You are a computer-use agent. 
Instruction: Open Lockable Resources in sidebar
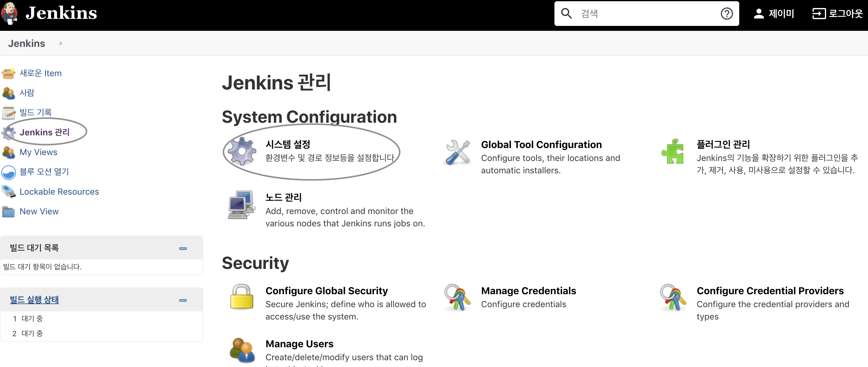[59, 192]
